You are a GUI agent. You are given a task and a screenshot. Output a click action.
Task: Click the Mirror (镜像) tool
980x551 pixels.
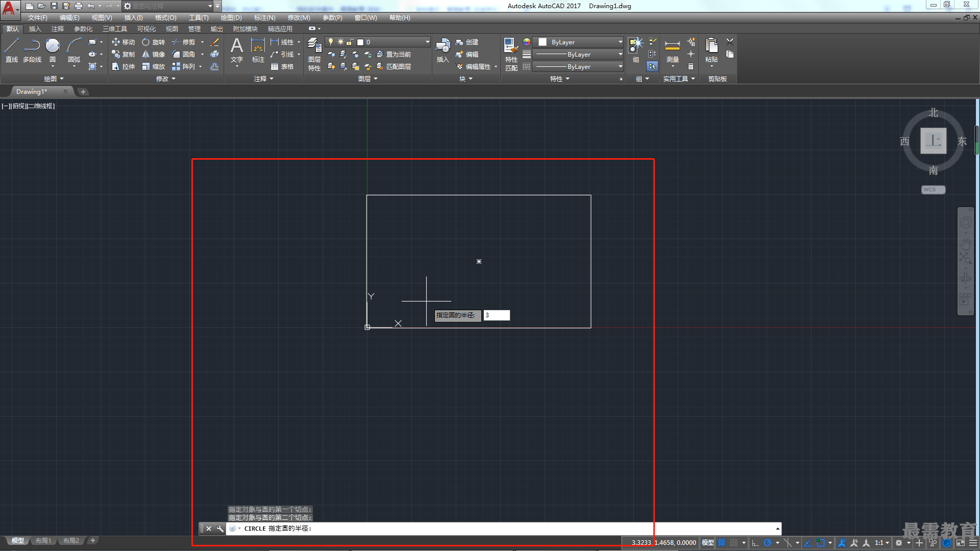[154, 54]
